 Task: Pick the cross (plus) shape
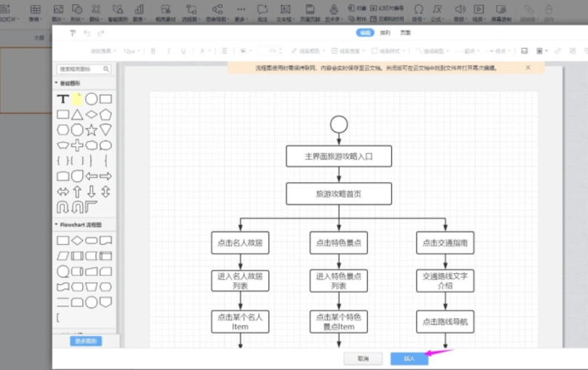click(x=77, y=146)
